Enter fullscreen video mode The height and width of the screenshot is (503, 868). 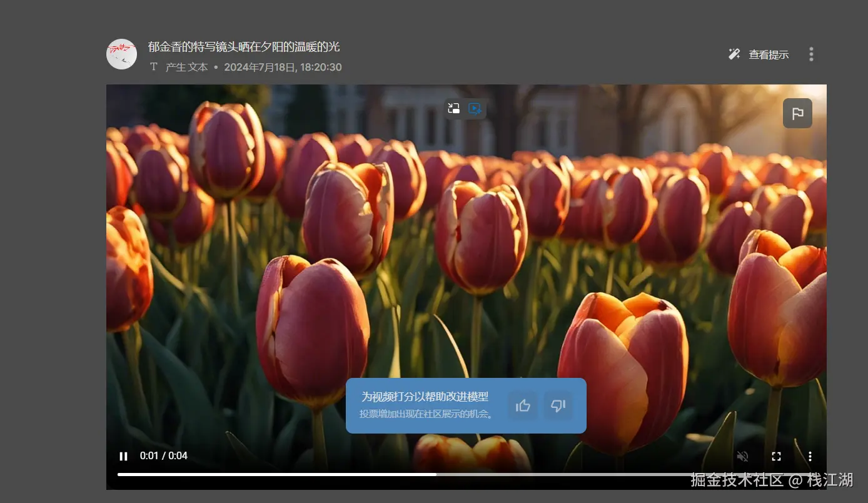click(776, 456)
